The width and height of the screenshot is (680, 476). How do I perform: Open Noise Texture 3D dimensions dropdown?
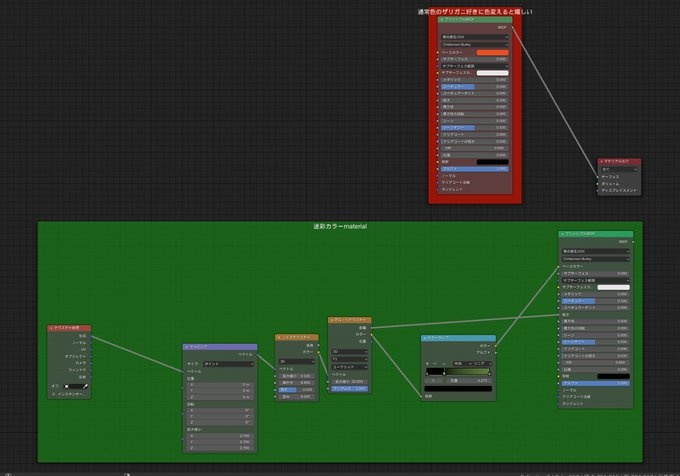tap(297, 362)
